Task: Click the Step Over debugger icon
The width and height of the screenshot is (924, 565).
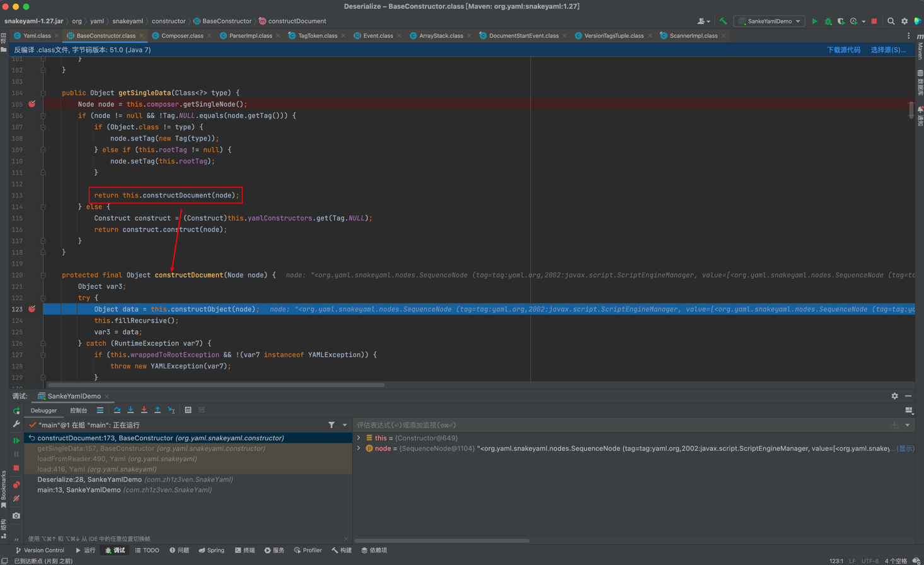Action: click(117, 411)
